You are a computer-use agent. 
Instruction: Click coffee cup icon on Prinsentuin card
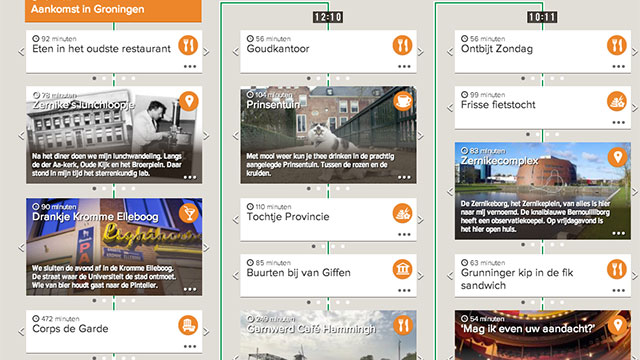(x=403, y=101)
